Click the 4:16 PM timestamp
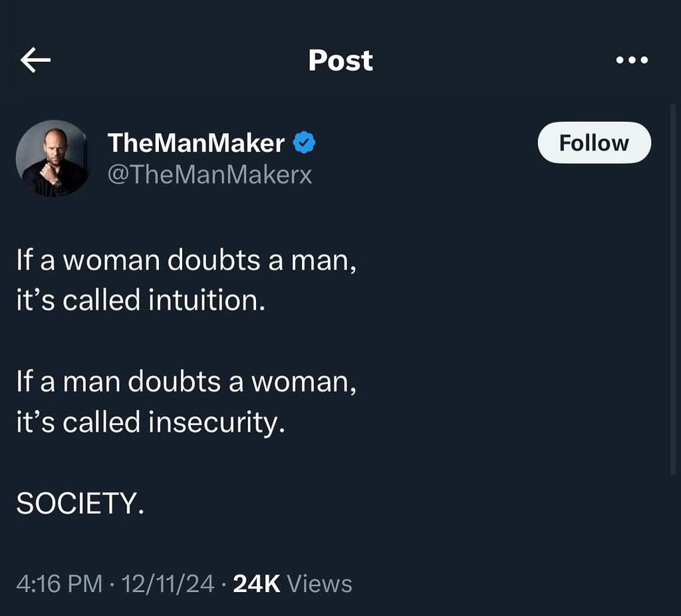 [x=59, y=584]
